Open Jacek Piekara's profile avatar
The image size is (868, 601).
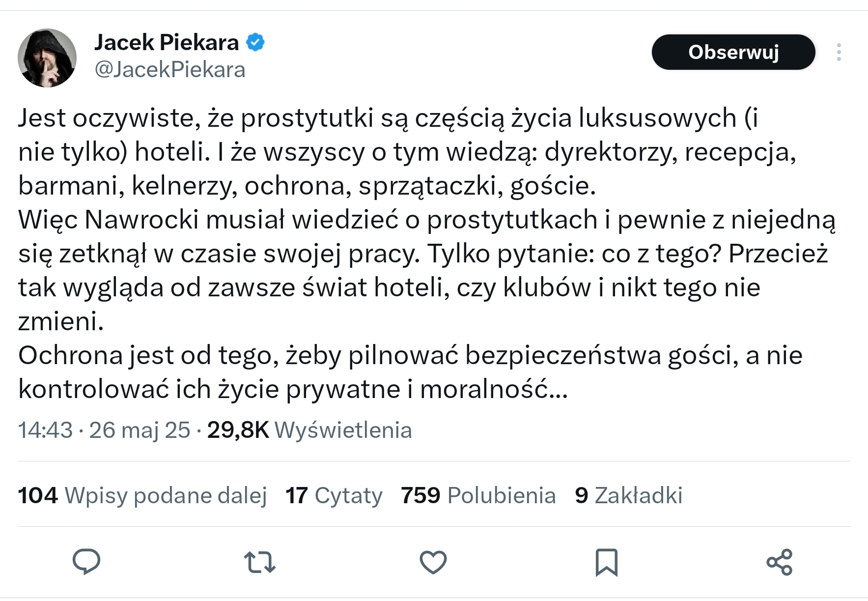tap(47, 58)
